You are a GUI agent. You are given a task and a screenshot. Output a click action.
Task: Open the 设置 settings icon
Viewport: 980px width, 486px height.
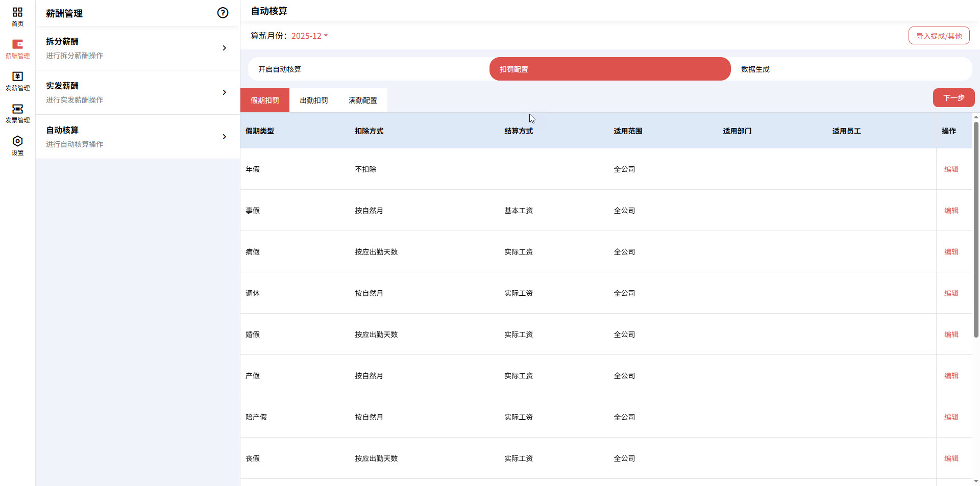coord(17,145)
